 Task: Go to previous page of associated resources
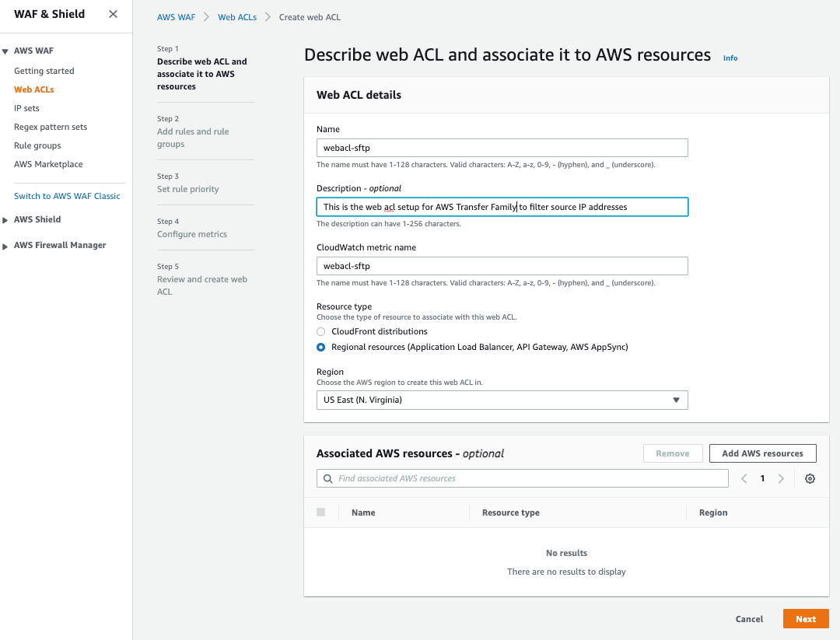tap(744, 478)
